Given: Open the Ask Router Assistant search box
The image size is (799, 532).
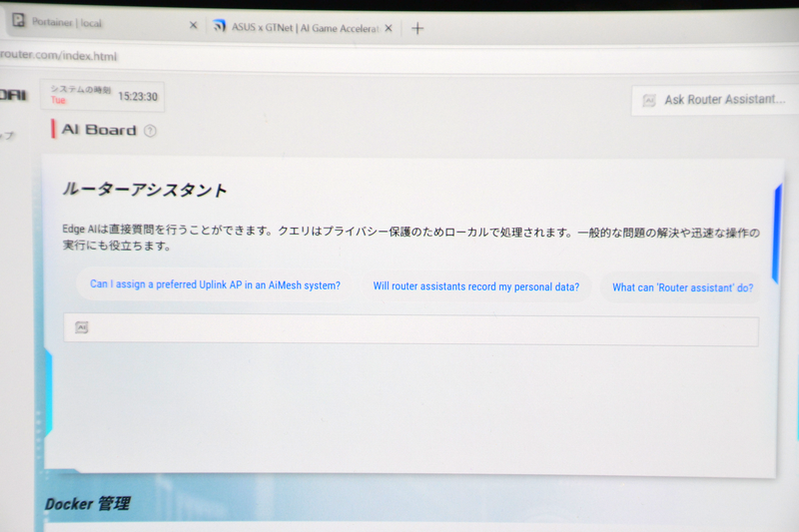Looking at the screenshot, I should [715, 100].
